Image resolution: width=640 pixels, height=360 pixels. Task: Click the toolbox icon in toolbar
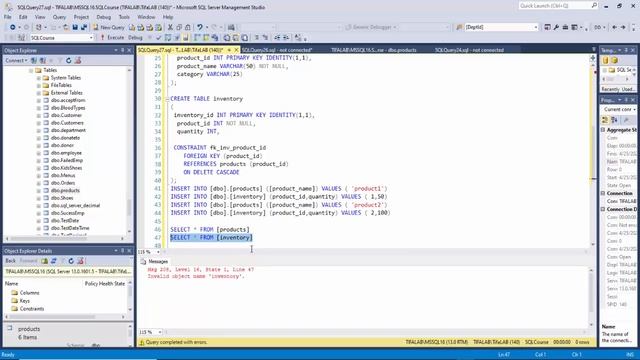565,27
